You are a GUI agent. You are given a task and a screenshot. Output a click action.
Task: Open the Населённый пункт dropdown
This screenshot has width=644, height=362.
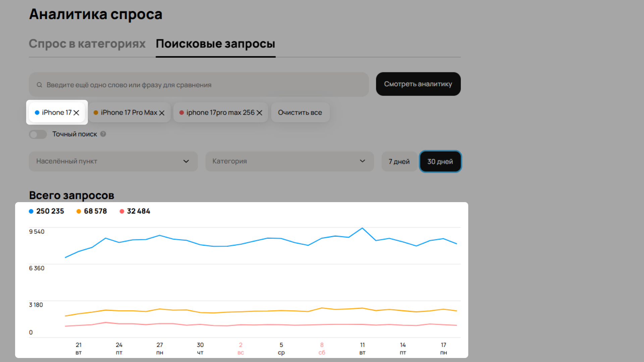tap(113, 161)
